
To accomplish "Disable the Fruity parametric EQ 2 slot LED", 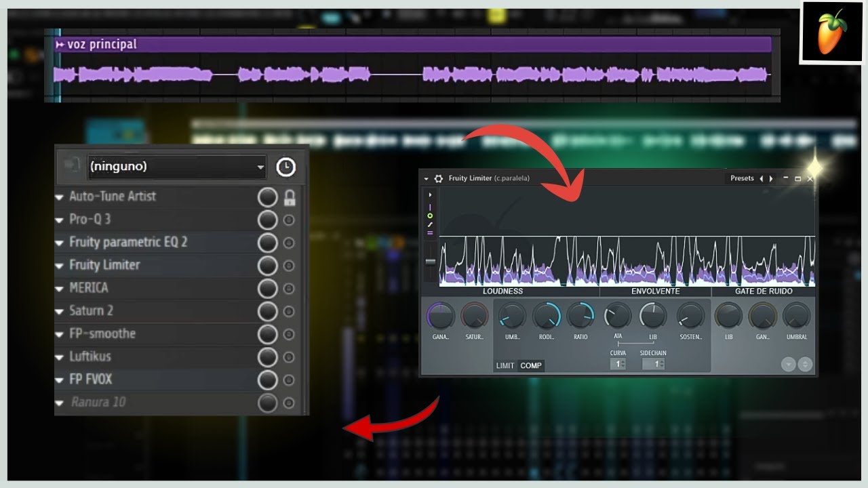I will pyautogui.click(x=289, y=243).
